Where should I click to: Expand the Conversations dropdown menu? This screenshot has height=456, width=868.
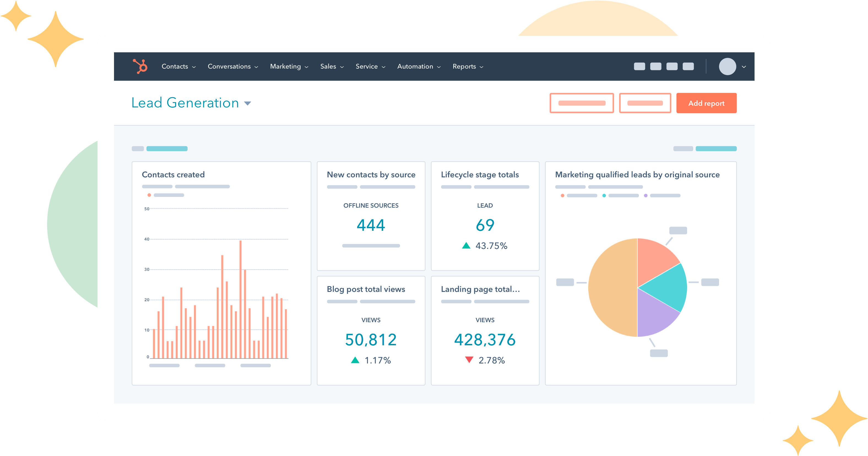(231, 66)
